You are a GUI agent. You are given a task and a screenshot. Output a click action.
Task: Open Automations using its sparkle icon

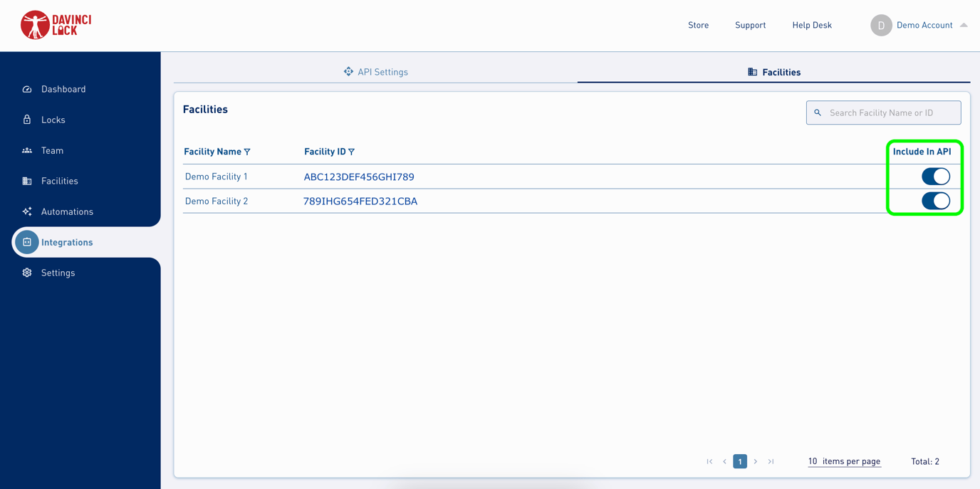(26, 211)
